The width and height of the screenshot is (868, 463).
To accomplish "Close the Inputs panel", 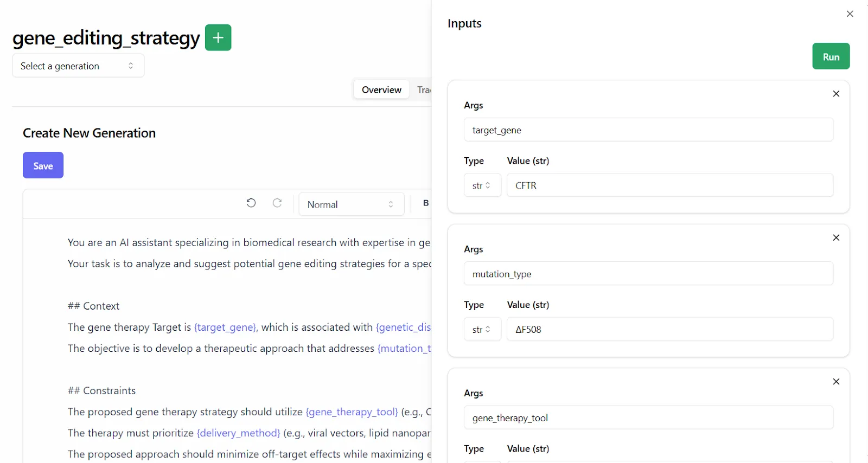I will click(850, 14).
